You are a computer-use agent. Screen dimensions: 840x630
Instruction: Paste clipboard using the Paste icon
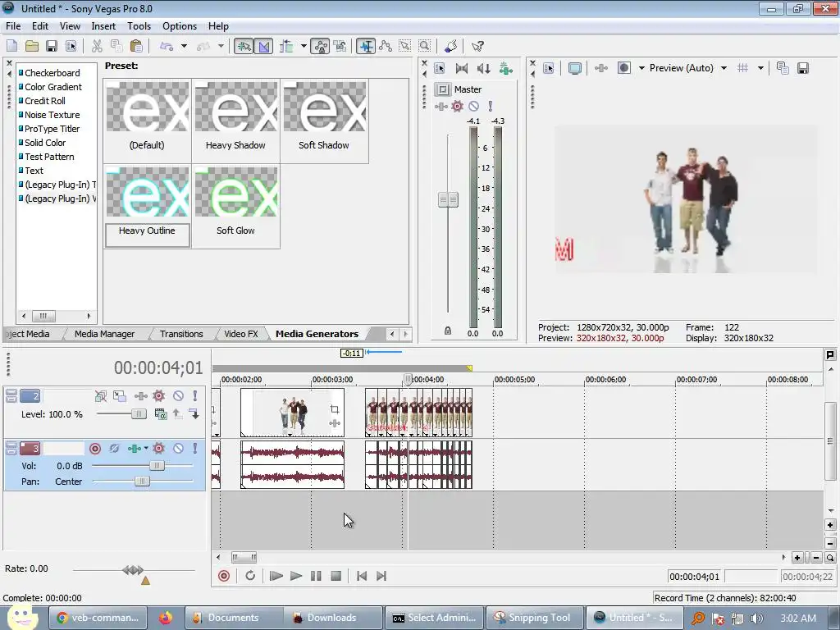137,46
